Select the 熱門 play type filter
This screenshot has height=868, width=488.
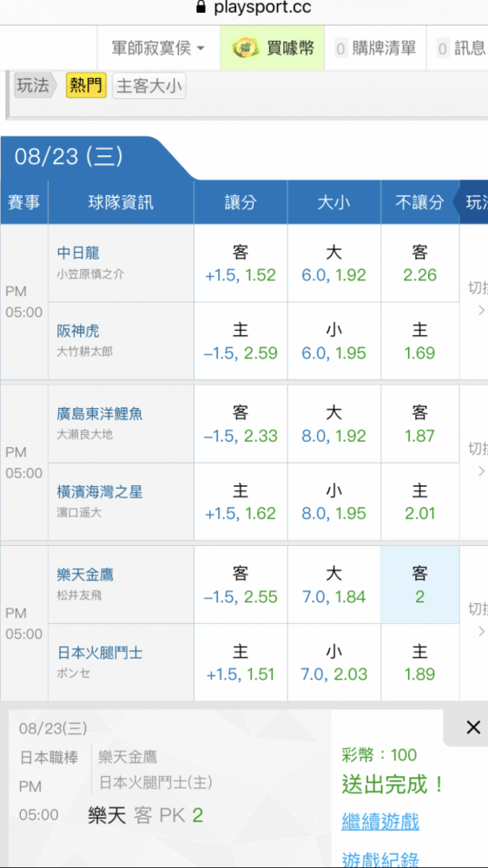point(86,86)
